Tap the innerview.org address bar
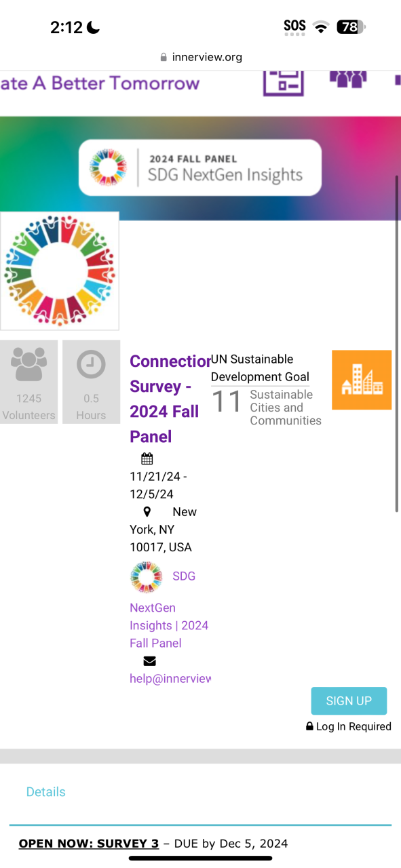 click(x=201, y=57)
